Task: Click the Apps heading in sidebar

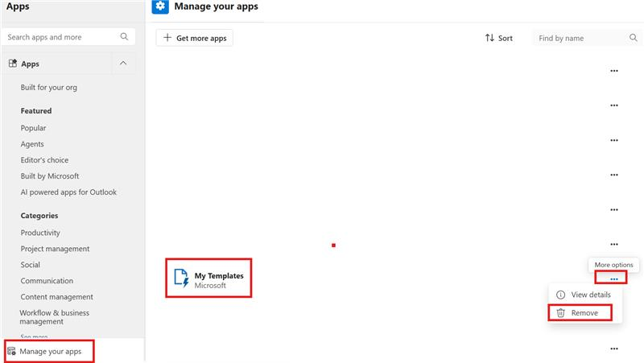Action: point(30,64)
